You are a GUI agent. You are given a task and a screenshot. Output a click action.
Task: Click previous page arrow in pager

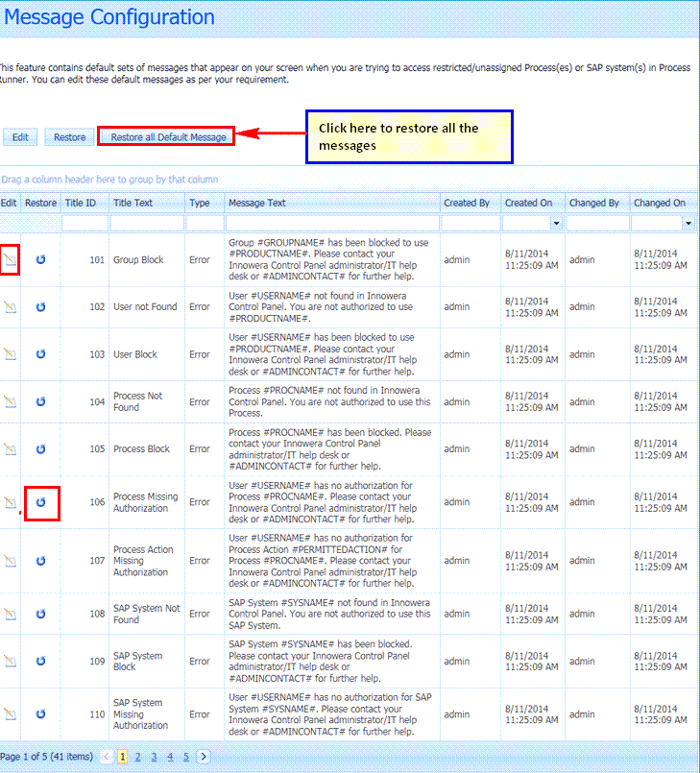[x=107, y=757]
